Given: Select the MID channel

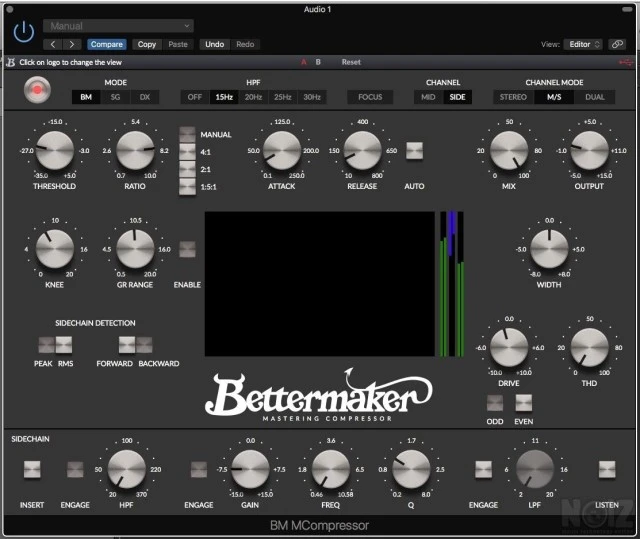Looking at the screenshot, I should pyautogui.click(x=428, y=97).
